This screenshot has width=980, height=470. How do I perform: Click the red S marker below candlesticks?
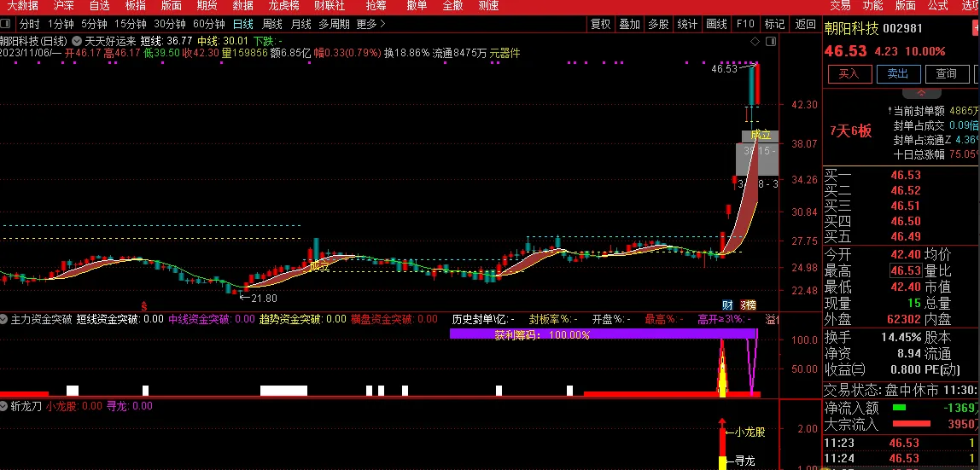[144, 305]
